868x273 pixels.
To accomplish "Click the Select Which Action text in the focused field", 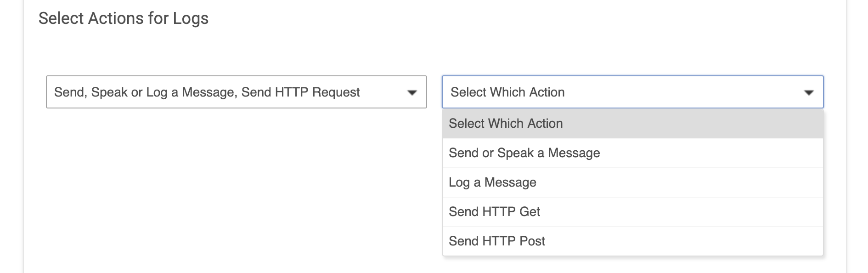I will tap(507, 92).
